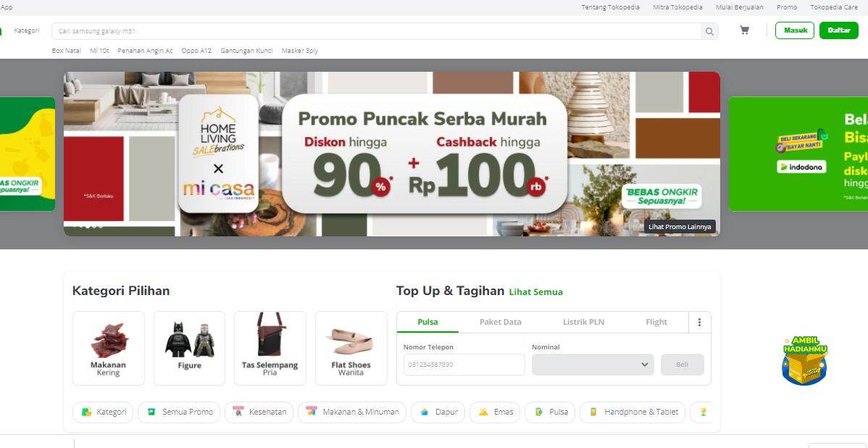Expand the Nominal dropdown
868x448 pixels.
(593, 365)
